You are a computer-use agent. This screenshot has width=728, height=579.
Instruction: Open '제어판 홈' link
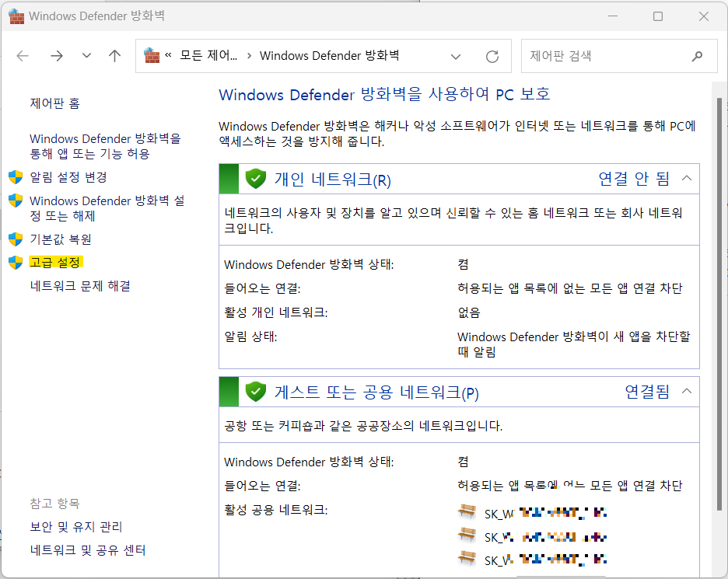pyautogui.click(x=54, y=103)
